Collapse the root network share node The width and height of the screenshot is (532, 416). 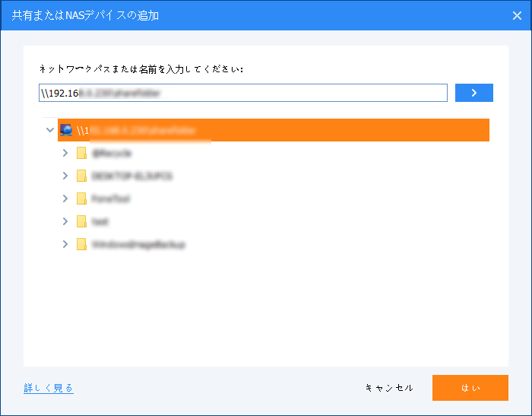(x=50, y=130)
